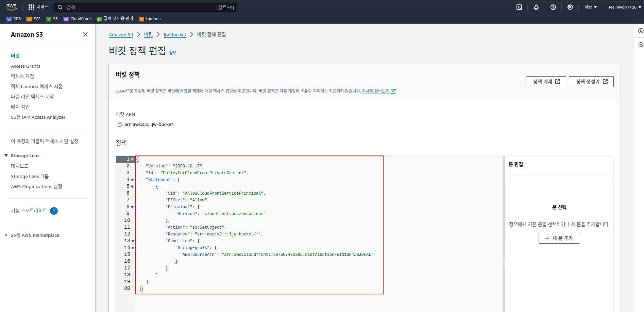644x312 pixels.
Task: Select 다중 리전 액세스 지점 in sidebar
Action: point(32,97)
